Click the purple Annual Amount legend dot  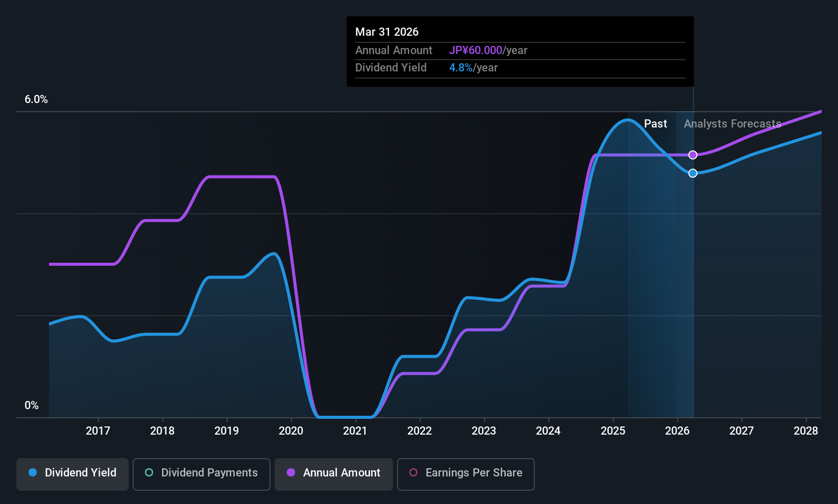pyautogui.click(x=291, y=472)
